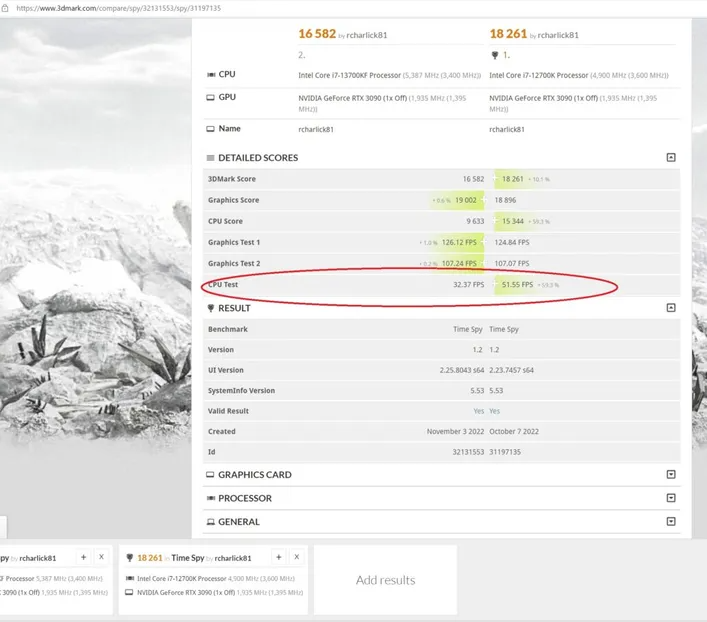Click 19 002 Graphics Score value
The height and width of the screenshot is (622, 707).
465,200
